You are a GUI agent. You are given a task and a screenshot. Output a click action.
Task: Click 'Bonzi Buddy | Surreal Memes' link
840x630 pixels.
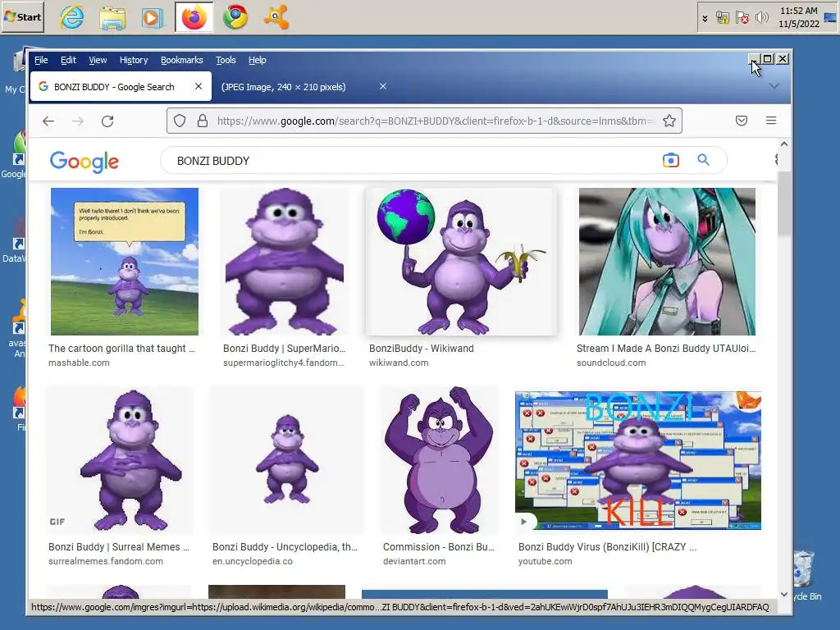click(x=119, y=547)
